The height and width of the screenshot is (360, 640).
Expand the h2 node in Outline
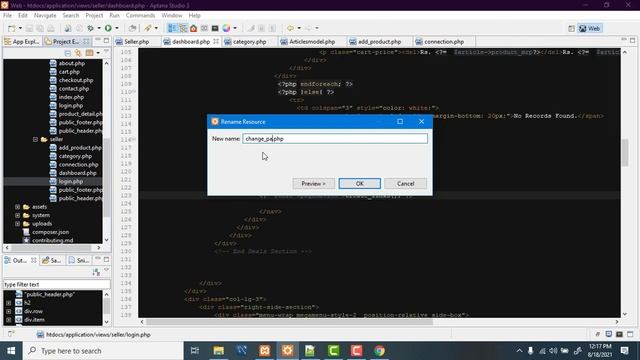(x=9, y=303)
